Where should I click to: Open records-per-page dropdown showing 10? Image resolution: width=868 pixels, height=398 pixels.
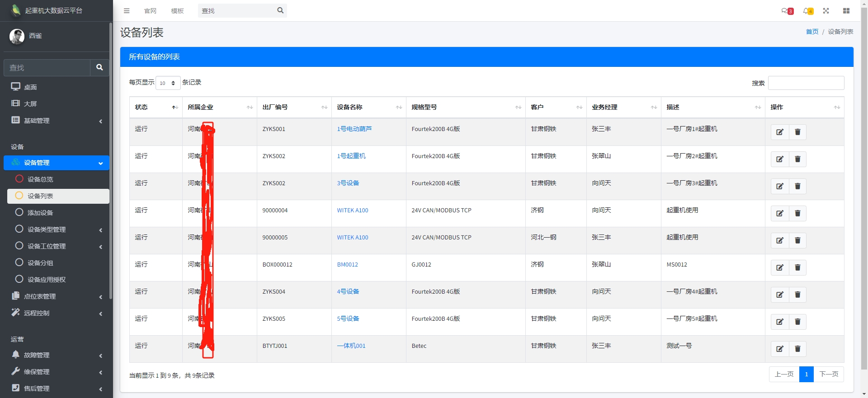[168, 83]
